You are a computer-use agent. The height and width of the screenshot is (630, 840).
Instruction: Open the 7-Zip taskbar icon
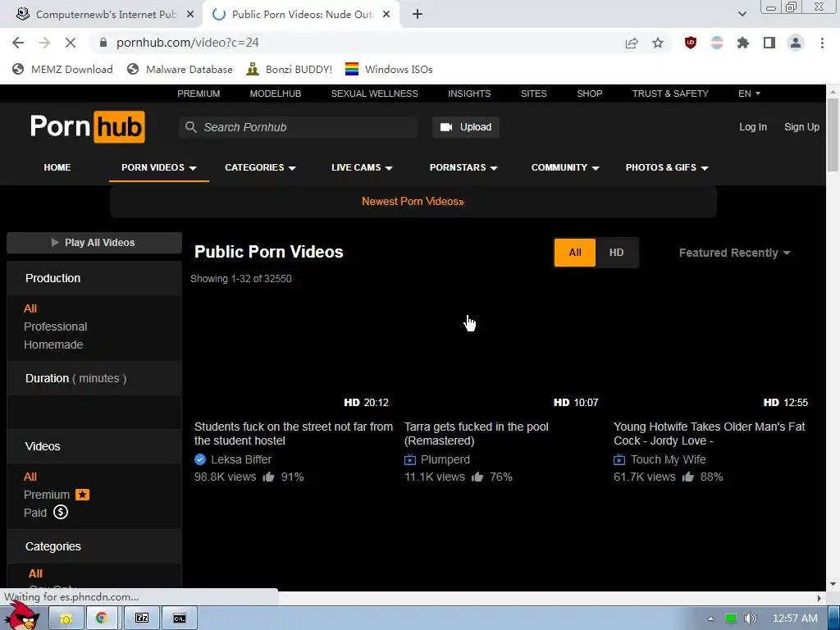pos(142,619)
